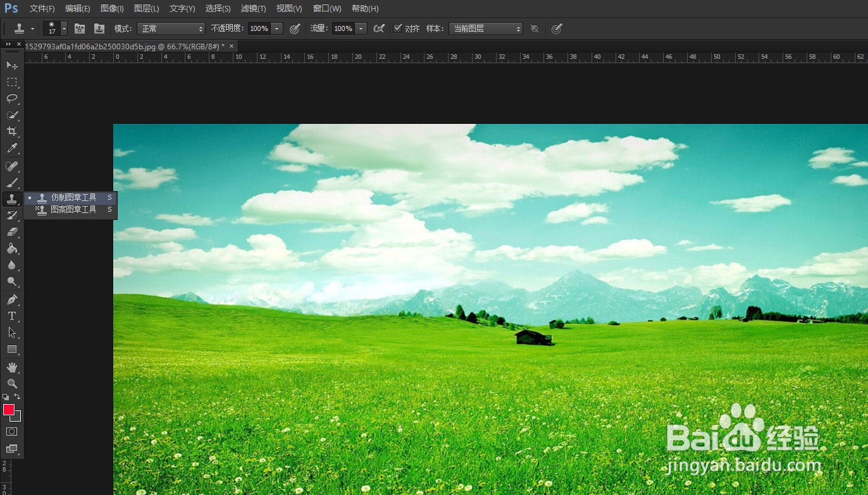Select the Zoom tool in toolbox
Viewport: 868px width, 495px height.
pos(11,383)
